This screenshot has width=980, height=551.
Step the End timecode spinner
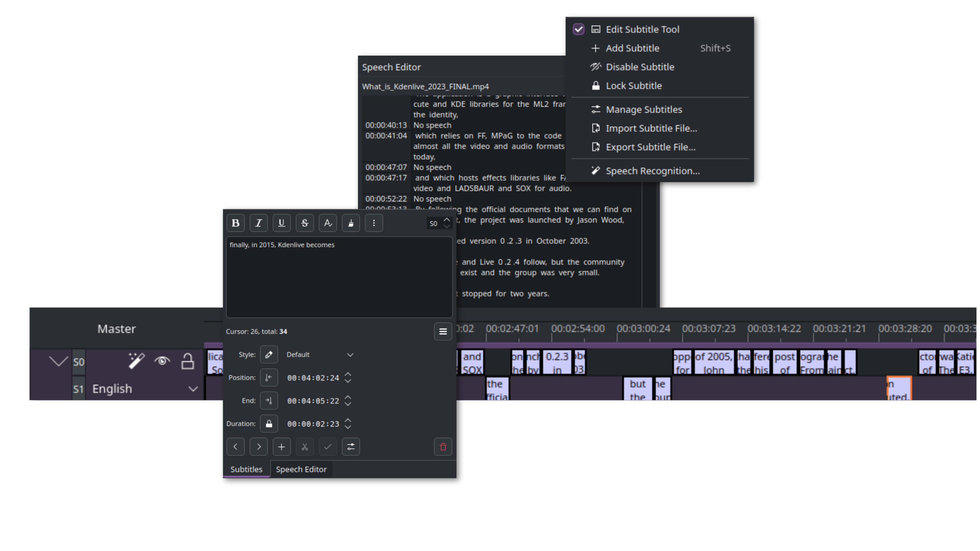tap(348, 401)
